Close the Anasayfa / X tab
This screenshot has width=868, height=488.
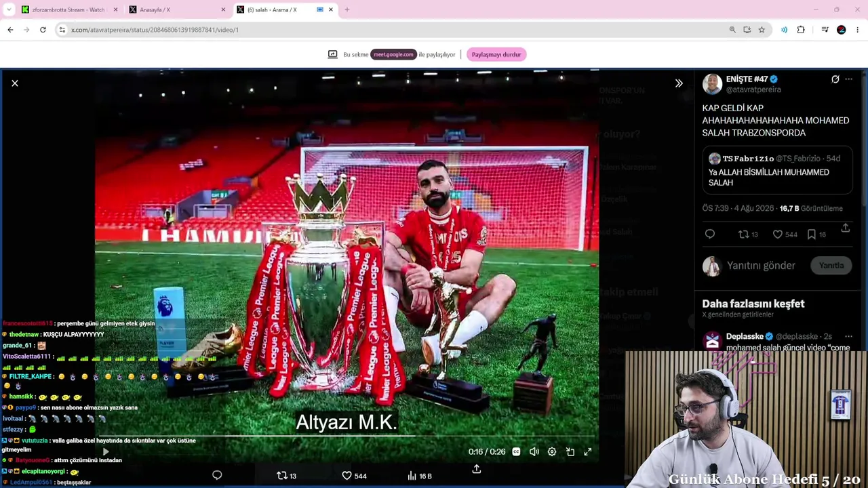click(223, 9)
